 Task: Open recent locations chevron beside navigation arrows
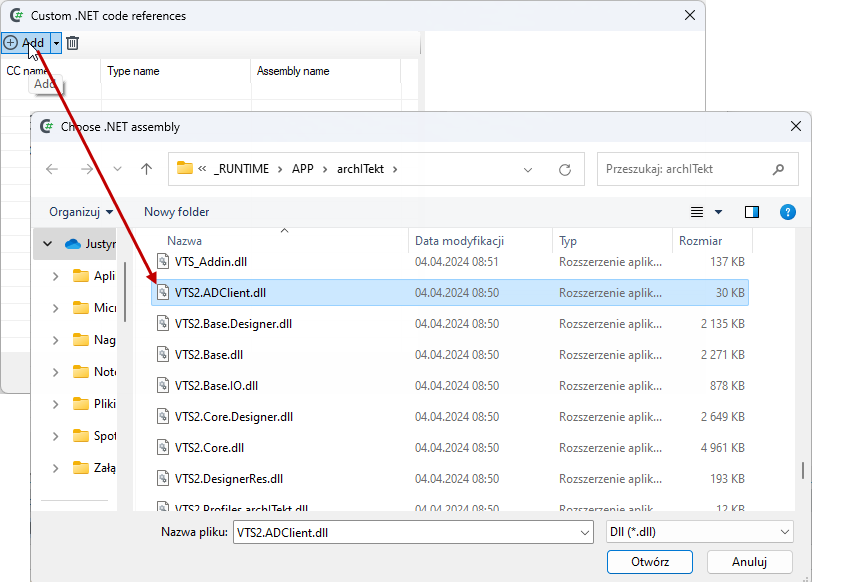coord(117,169)
